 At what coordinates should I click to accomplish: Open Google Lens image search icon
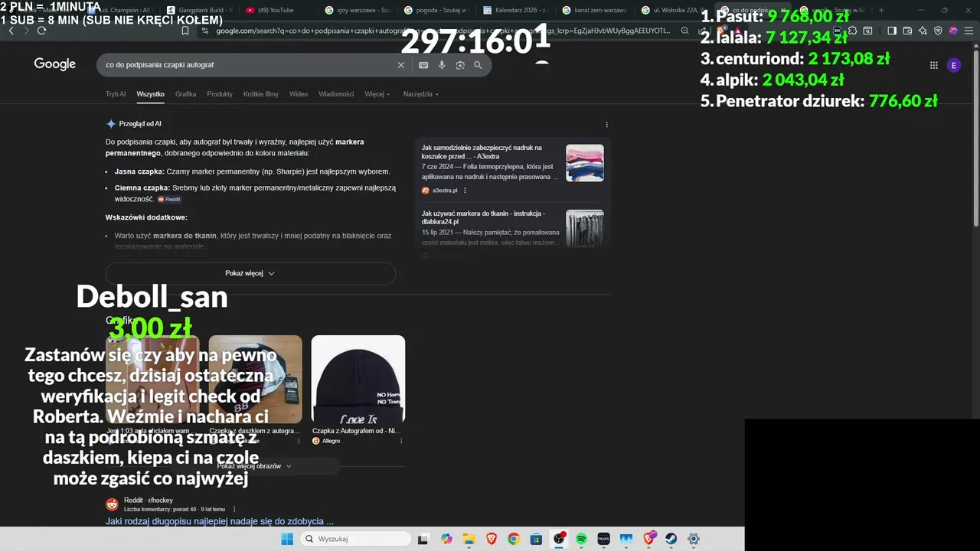tap(460, 65)
